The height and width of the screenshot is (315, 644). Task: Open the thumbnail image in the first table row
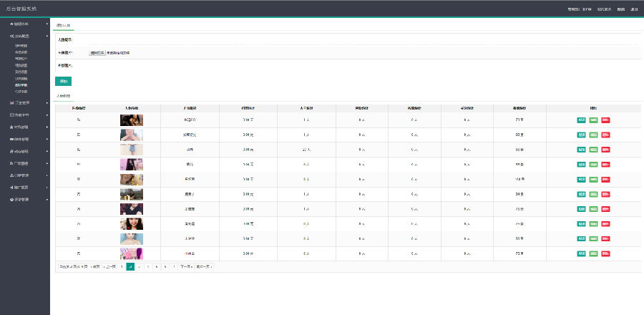(x=132, y=120)
